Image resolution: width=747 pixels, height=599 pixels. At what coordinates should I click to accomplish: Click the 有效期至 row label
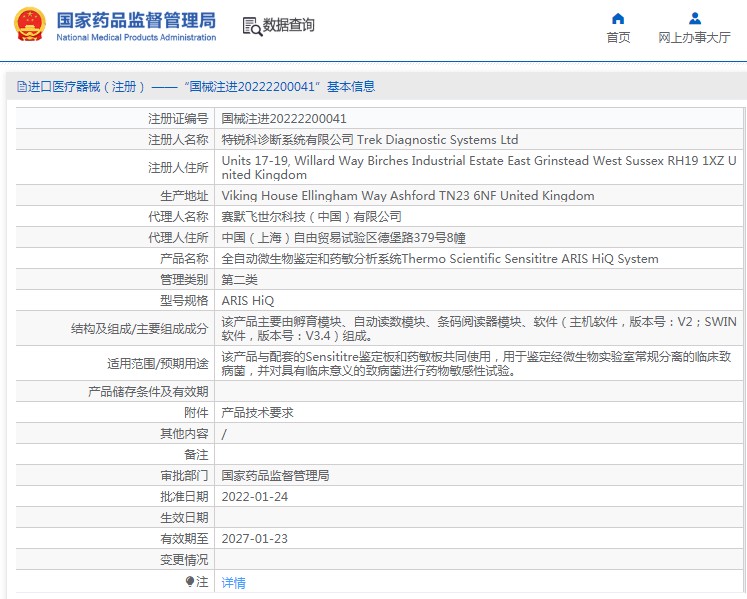[x=184, y=538]
